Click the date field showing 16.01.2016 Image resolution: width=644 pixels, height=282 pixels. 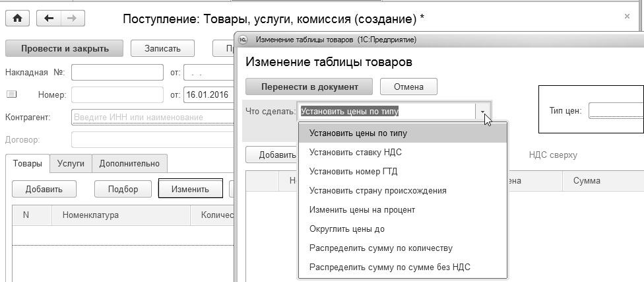point(207,94)
